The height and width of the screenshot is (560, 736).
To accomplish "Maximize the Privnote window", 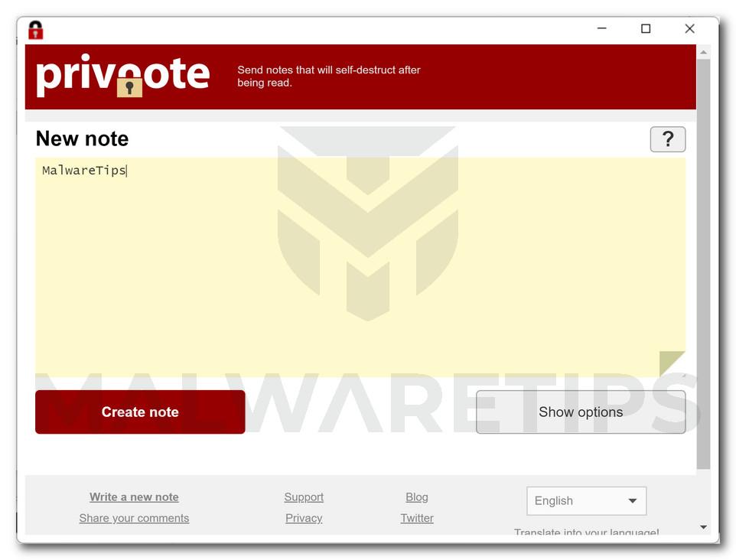I will click(646, 28).
